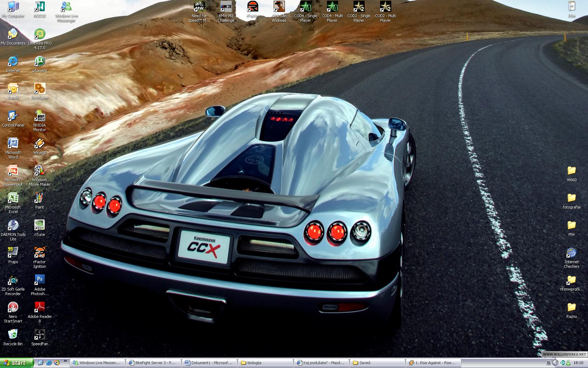The image size is (588, 368).
Task: Open Nero StartSmart shortcut
Action: coord(13,312)
